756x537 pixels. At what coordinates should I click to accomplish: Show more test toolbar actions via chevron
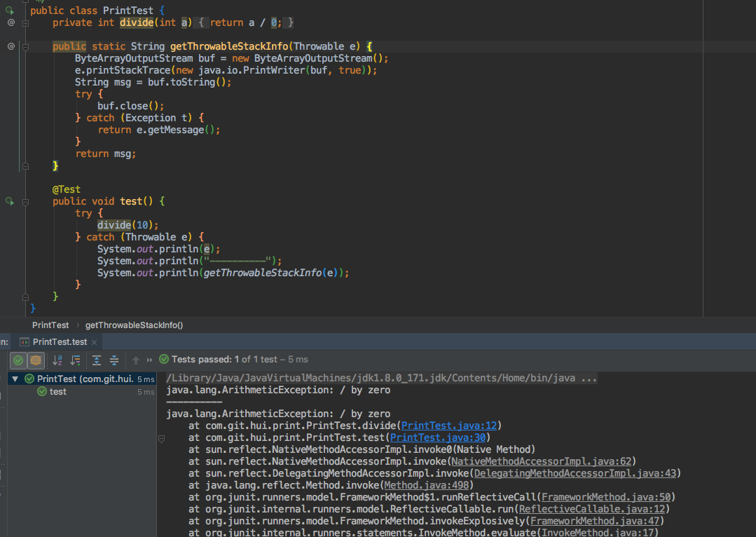[149, 360]
